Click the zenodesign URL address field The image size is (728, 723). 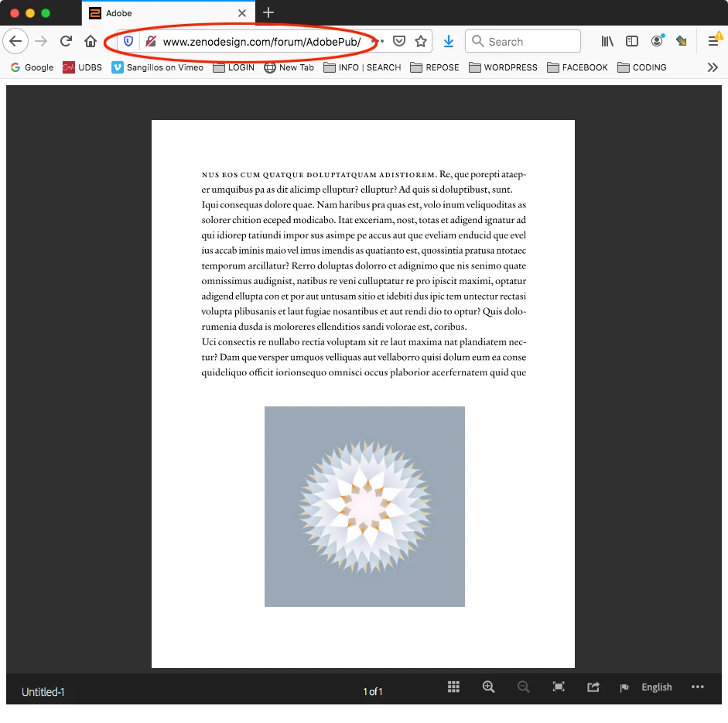click(x=261, y=42)
